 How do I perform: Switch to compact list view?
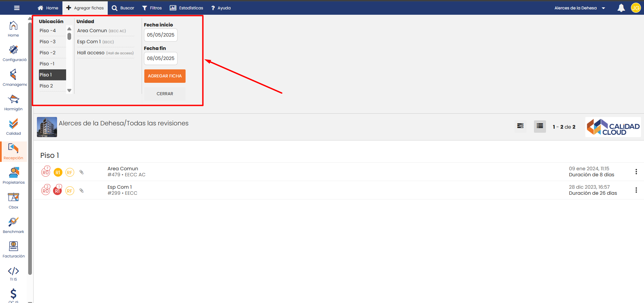[x=540, y=126]
